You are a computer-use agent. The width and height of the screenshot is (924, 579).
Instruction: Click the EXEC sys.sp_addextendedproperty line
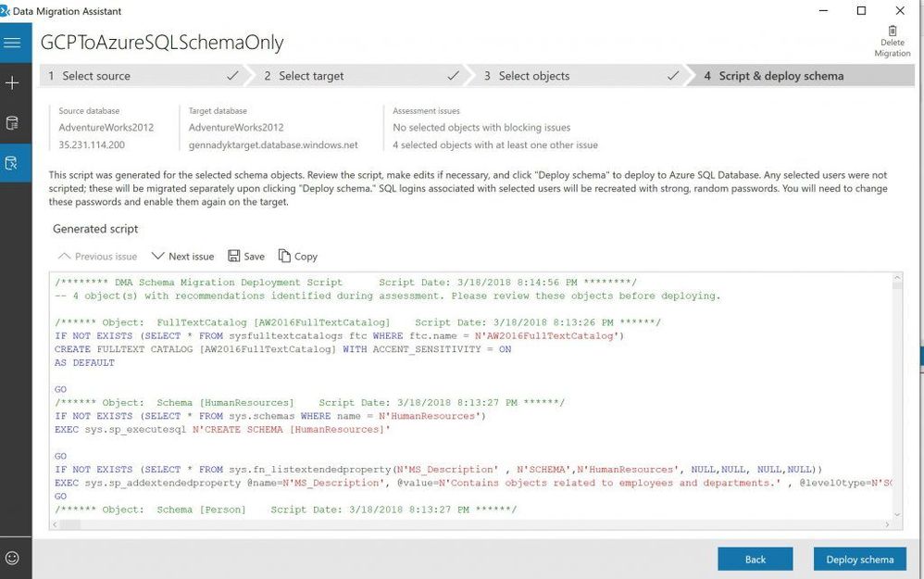click(472, 483)
